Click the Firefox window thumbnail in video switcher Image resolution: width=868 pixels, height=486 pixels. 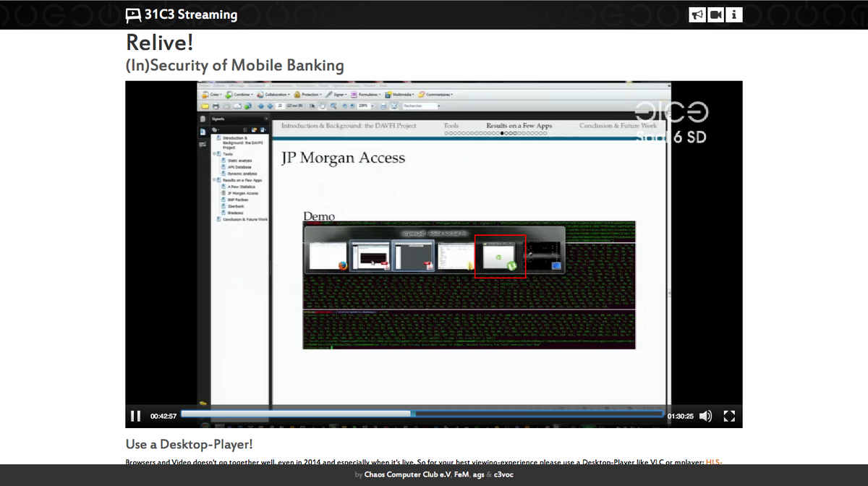pyautogui.click(x=329, y=255)
